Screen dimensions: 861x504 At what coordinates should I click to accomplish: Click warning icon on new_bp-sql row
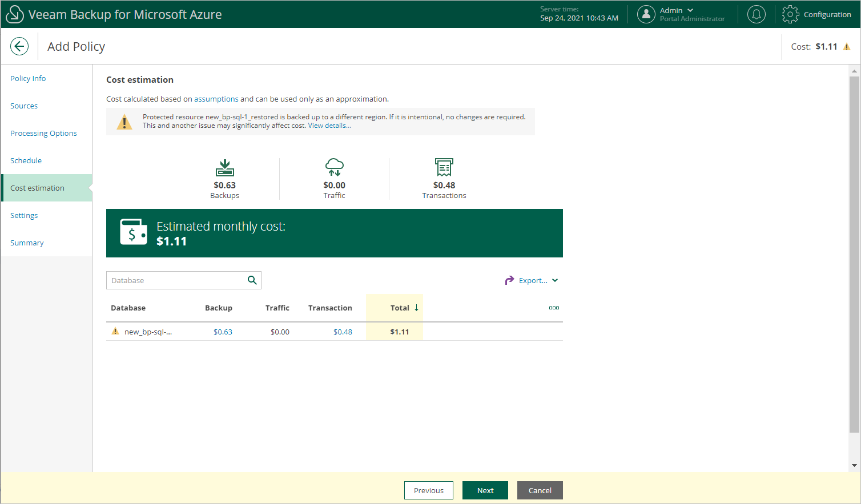[115, 331]
